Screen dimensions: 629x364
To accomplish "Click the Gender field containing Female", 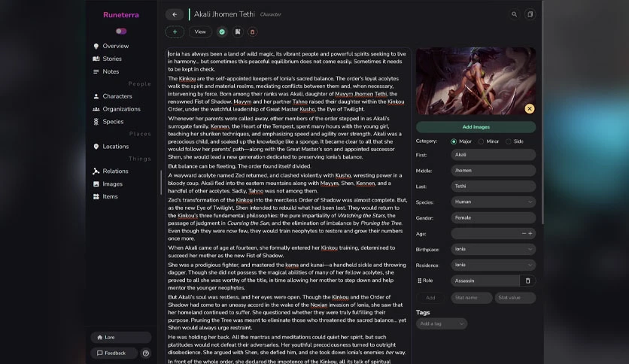I will [493, 217].
